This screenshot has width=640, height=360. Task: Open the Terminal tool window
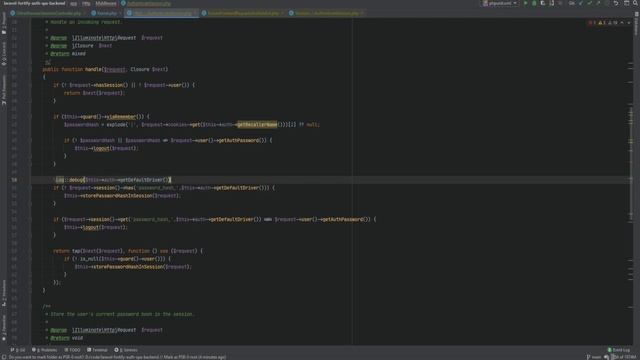97,350
